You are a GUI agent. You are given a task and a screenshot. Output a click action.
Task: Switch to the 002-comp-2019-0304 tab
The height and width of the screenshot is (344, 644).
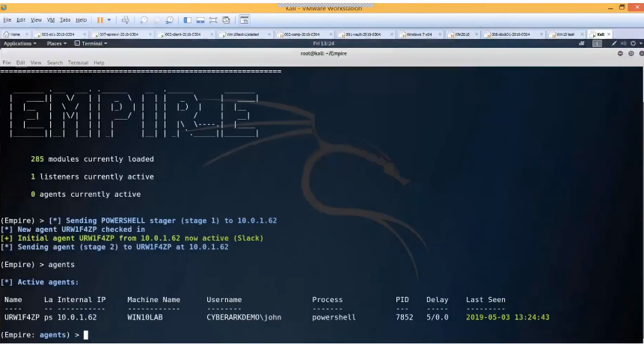304,34
